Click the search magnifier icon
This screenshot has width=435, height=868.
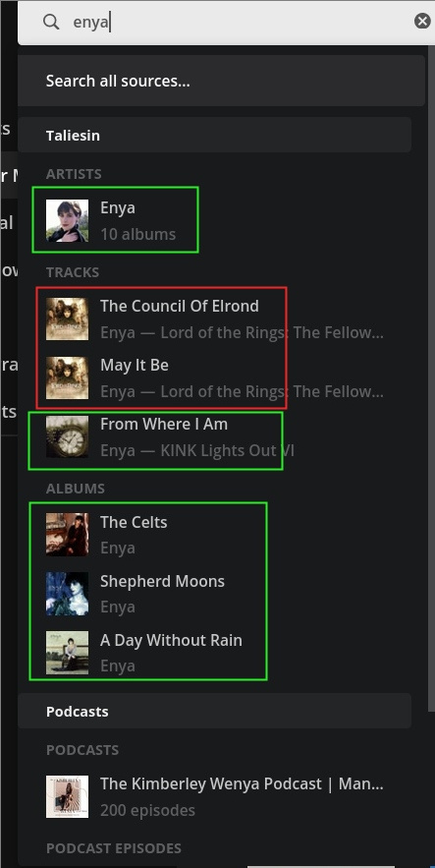[x=51, y=23]
